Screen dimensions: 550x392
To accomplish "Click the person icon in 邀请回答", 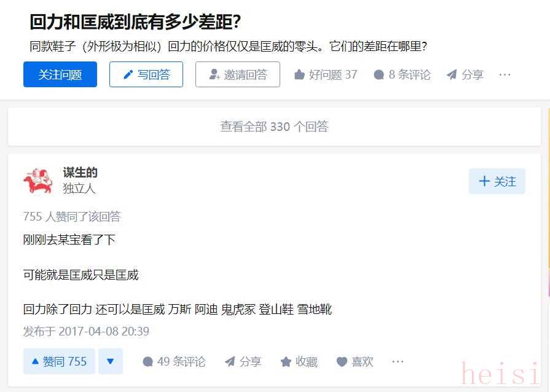I will point(214,74).
